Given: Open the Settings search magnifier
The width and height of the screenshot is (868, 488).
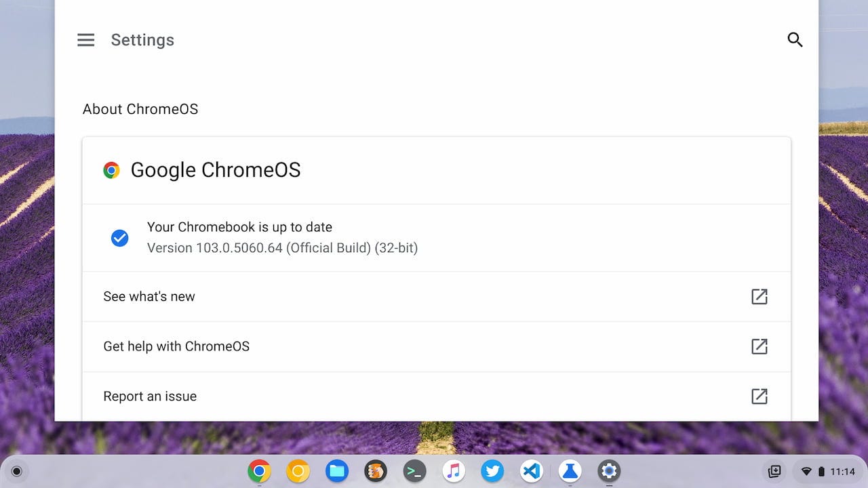Looking at the screenshot, I should click(x=795, y=40).
